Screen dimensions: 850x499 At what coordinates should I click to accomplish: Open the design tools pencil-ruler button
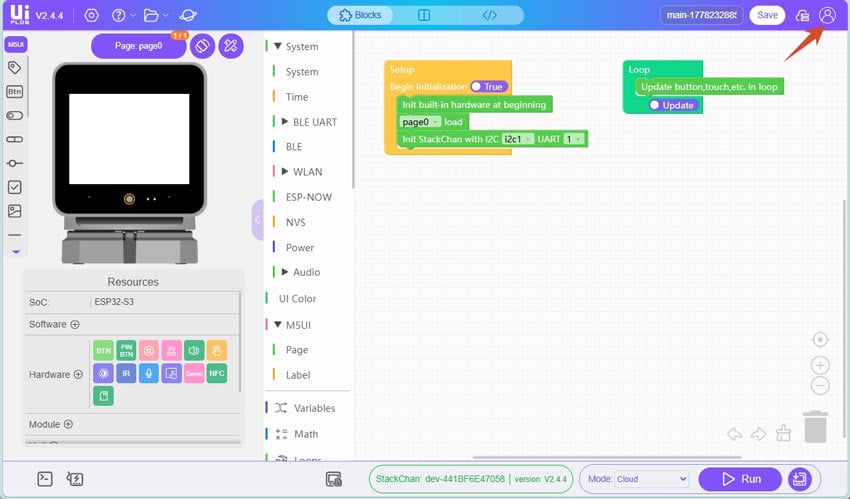231,46
